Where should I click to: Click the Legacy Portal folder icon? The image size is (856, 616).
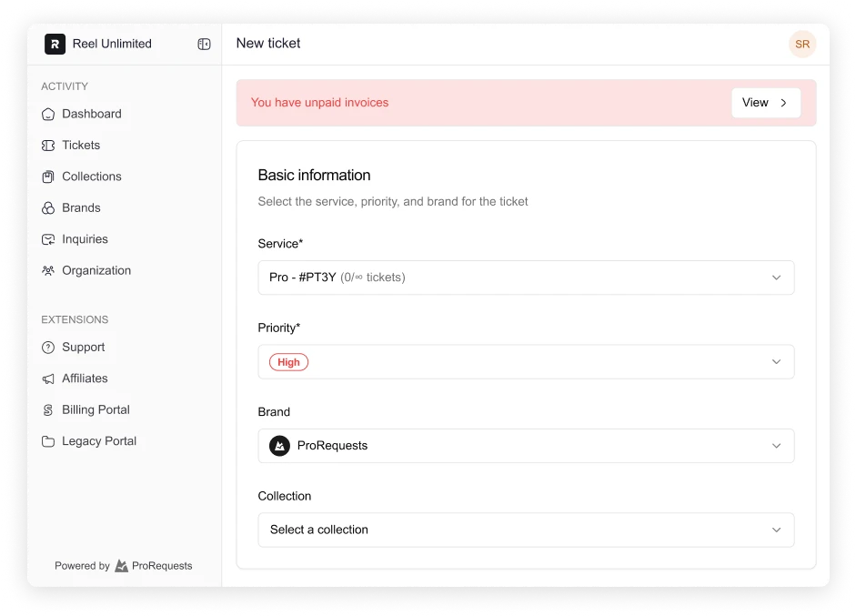[x=48, y=441]
